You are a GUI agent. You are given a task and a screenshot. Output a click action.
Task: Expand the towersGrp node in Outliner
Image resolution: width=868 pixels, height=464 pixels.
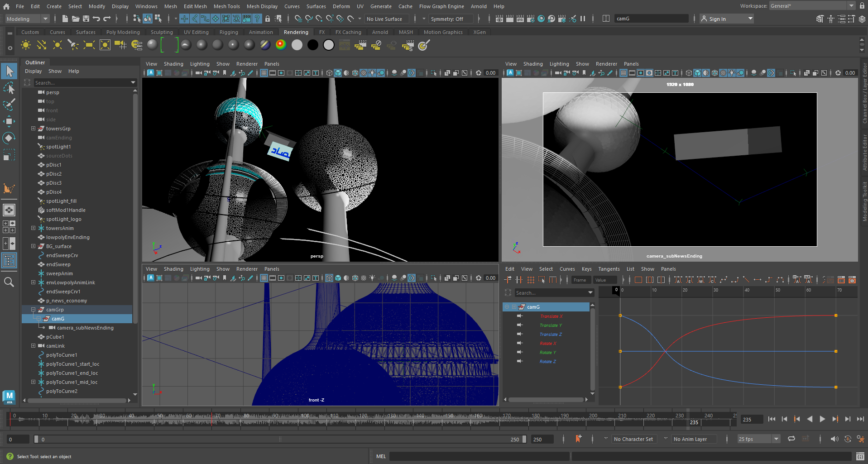click(x=33, y=129)
